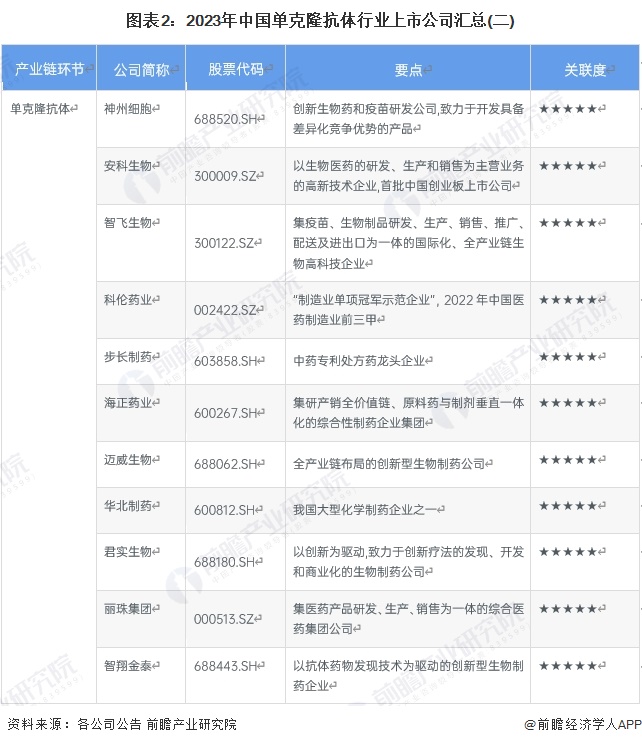Select company name 安科生物
Viewport: 642px width, 745px height.
(128, 166)
